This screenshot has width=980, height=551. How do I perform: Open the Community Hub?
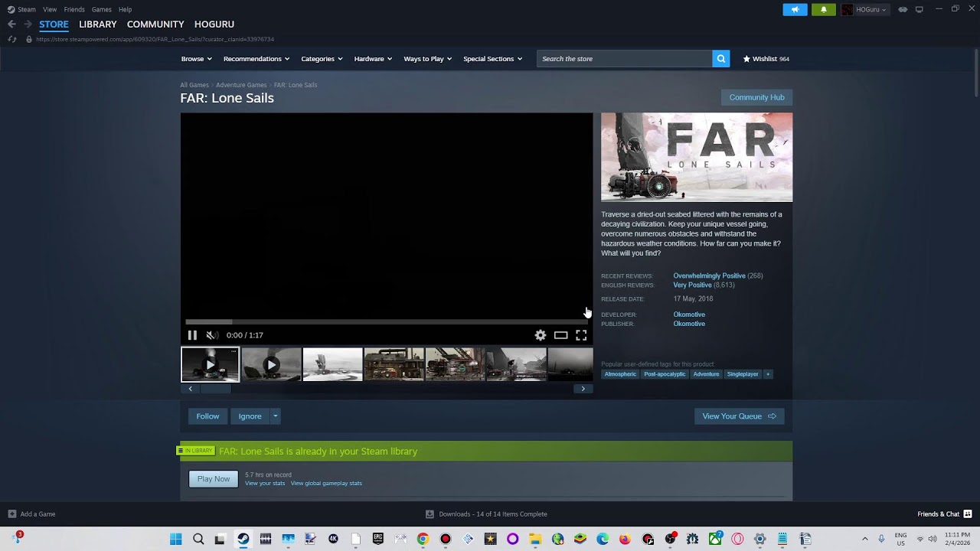pos(756,97)
